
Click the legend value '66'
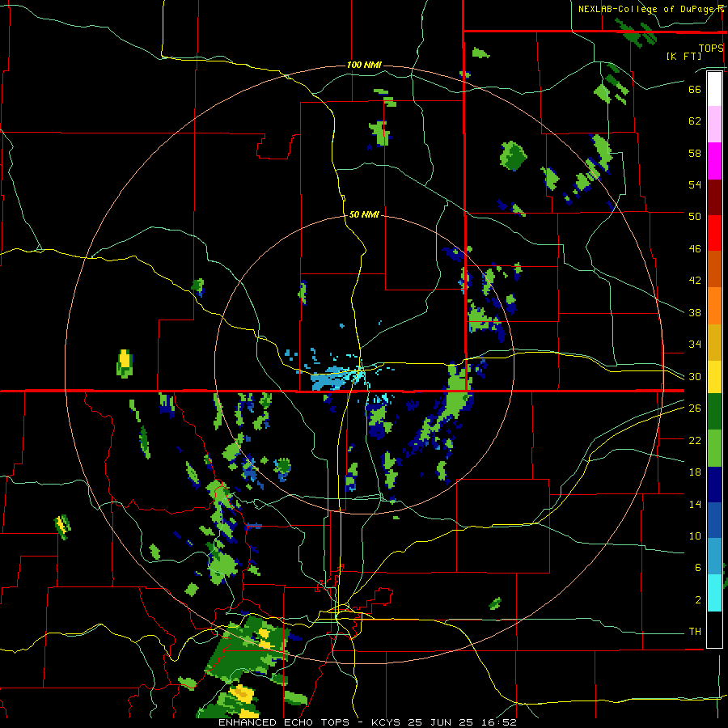point(695,89)
